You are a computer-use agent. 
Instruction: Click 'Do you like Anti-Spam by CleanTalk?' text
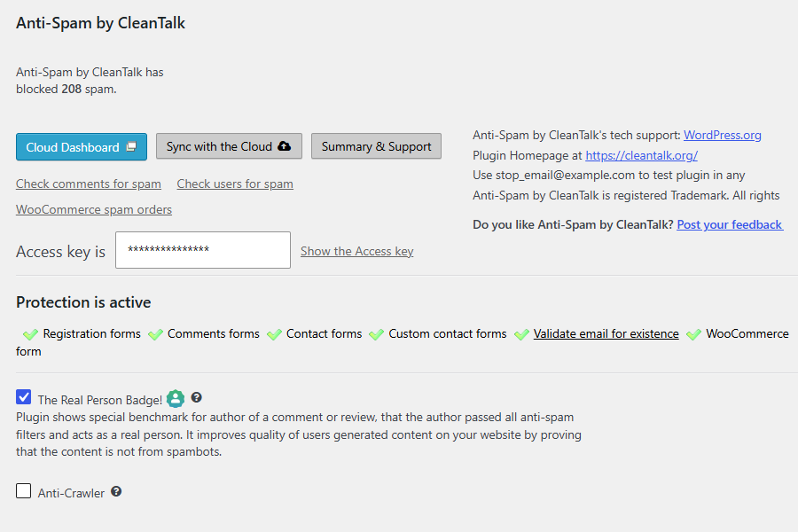(x=573, y=224)
